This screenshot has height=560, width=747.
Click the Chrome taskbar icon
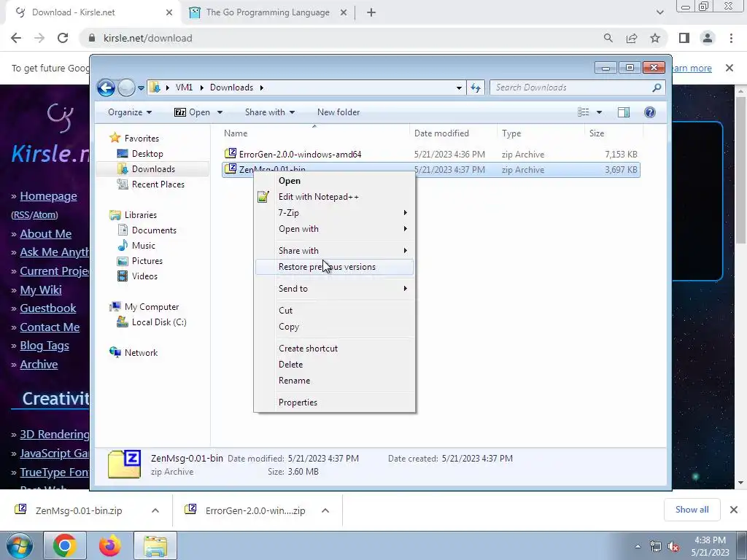tap(65, 545)
